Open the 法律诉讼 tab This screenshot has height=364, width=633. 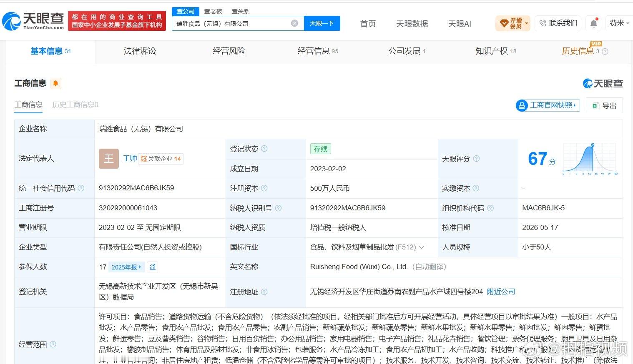point(140,51)
